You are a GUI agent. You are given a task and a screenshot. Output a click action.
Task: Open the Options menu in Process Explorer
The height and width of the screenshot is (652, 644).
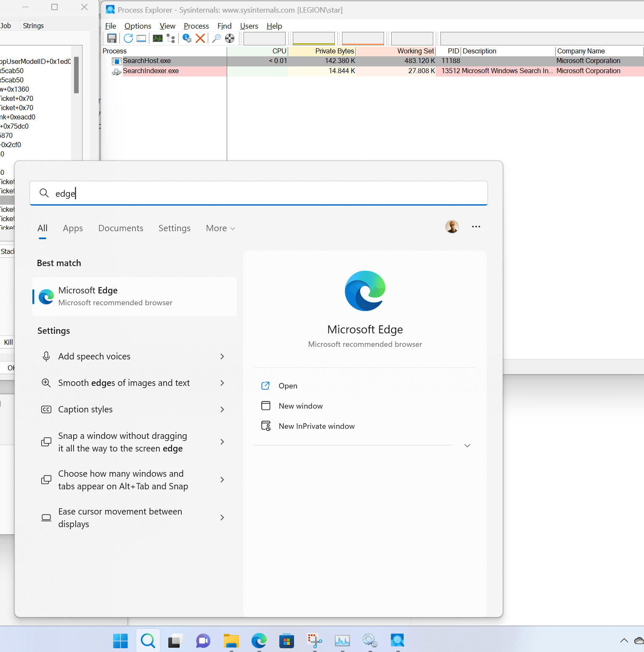coord(138,26)
